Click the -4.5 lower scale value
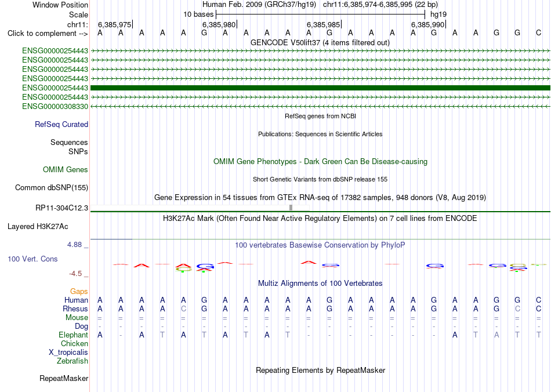551x392 pixels. (x=75, y=274)
